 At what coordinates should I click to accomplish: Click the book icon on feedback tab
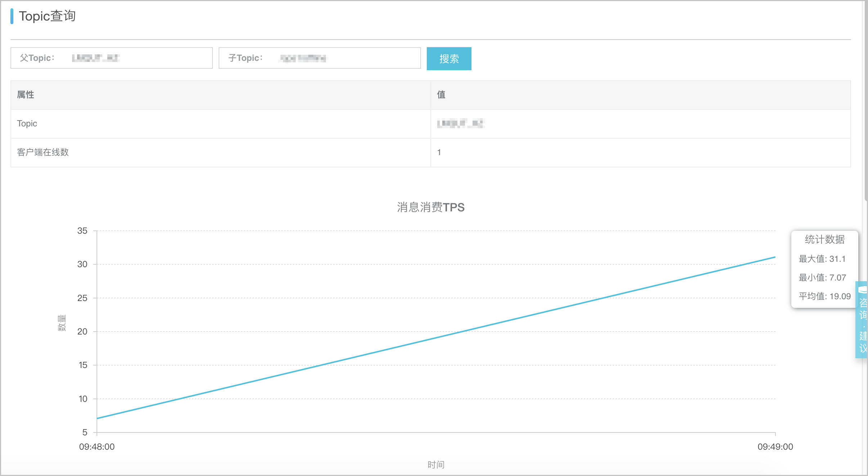point(863,289)
